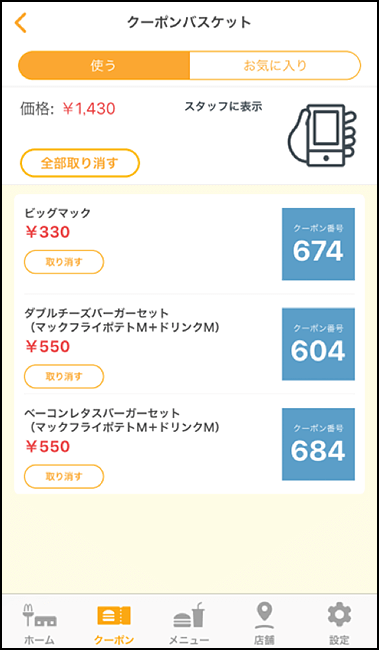
Task: Tap coupon number 604 tile
Action: [318, 344]
